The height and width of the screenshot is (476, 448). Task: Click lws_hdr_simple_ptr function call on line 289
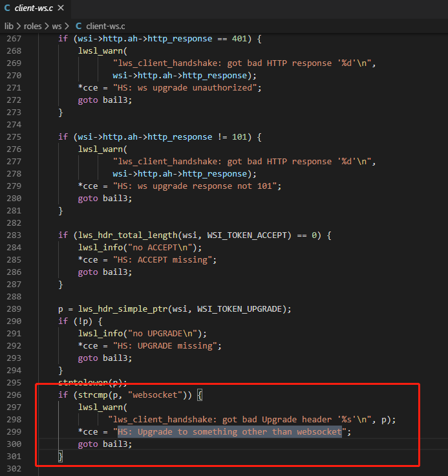(x=123, y=309)
